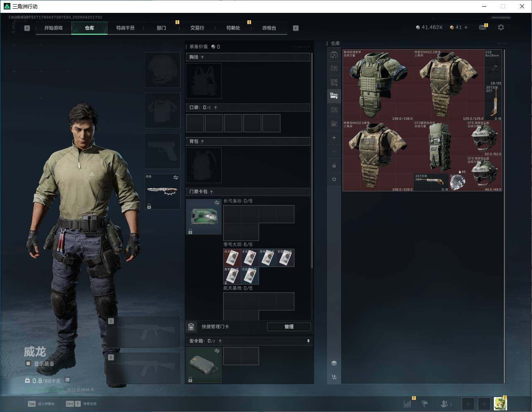The image size is (532, 412).
Task: Click the lock icon in warehouse sidebar
Action: [334, 165]
